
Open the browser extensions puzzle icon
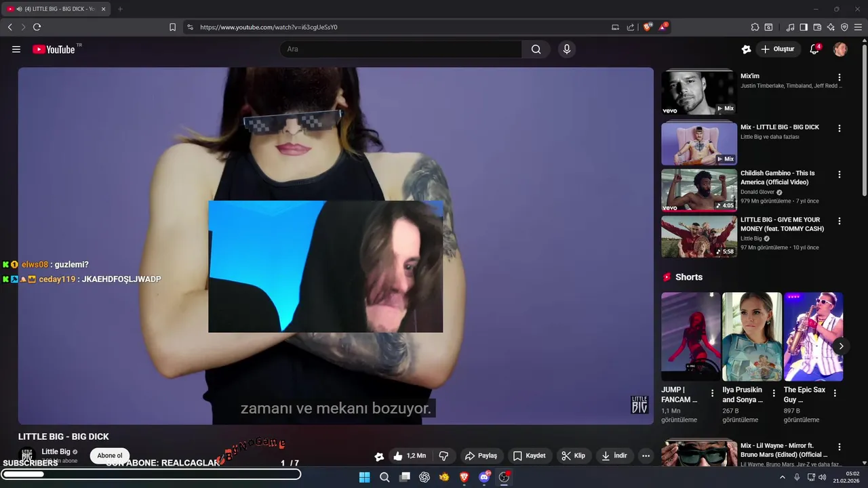coord(755,27)
